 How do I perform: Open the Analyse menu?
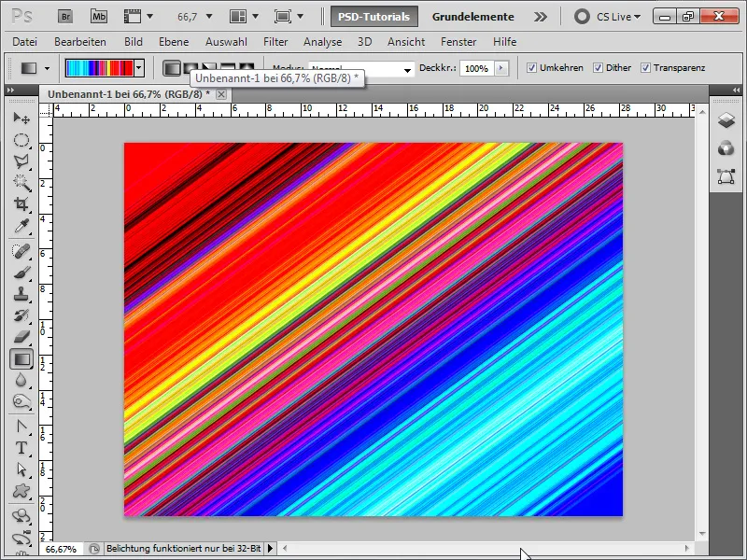(322, 42)
